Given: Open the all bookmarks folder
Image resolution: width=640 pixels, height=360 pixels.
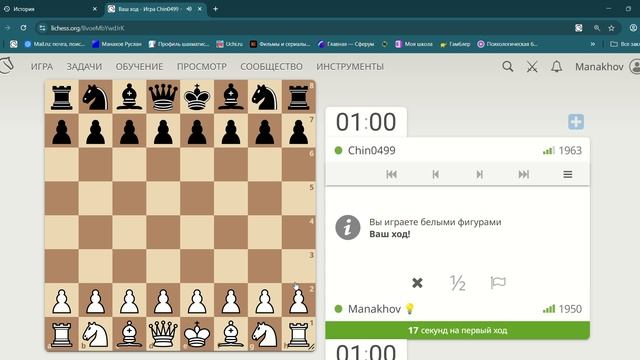Looking at the screenshot, I should point(624,44).
